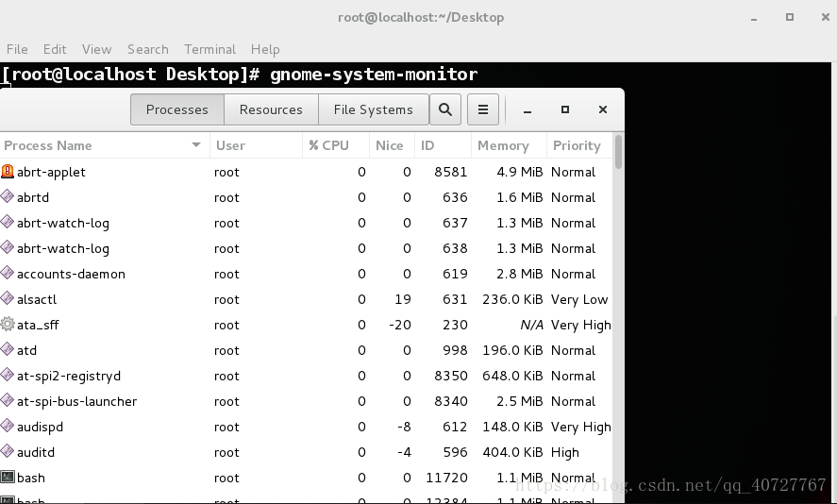Click memory value 4.9 MiB

point(519,172)
